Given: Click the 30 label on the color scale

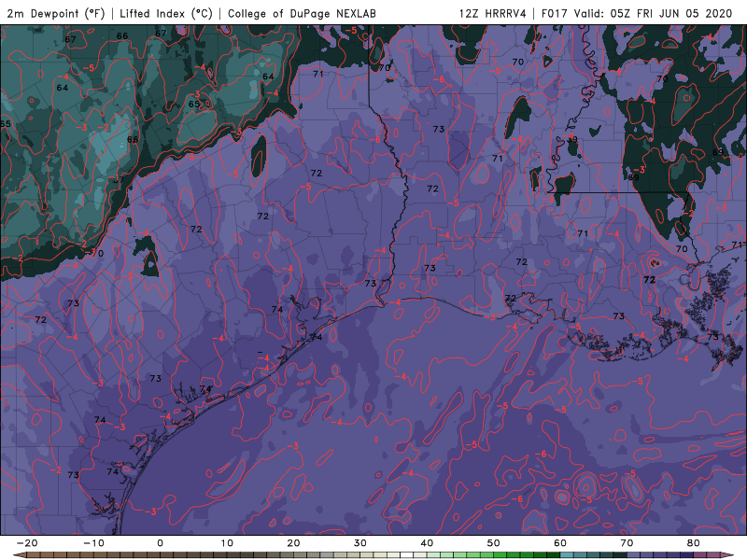Looking at the screenshot, I should pyautogui.click(x=360, y=543).
